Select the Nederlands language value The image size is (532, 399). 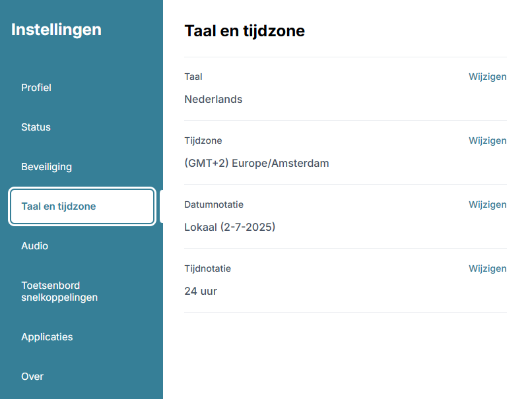[x=213, y=100]
